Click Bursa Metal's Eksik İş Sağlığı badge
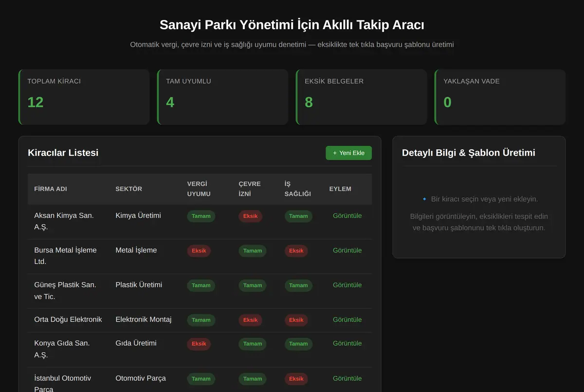Image resolution: width=584 pixels, height=392 pixels. pyautogui.click(x=296, y=251)
